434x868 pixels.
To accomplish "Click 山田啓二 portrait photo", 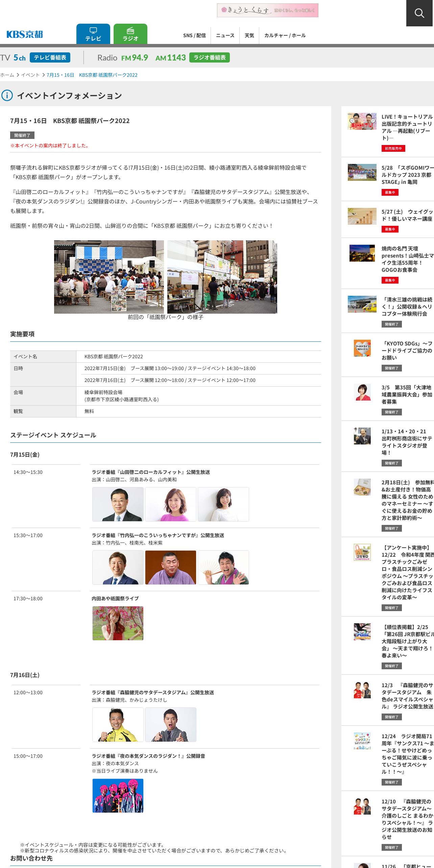I will [118, 504].
